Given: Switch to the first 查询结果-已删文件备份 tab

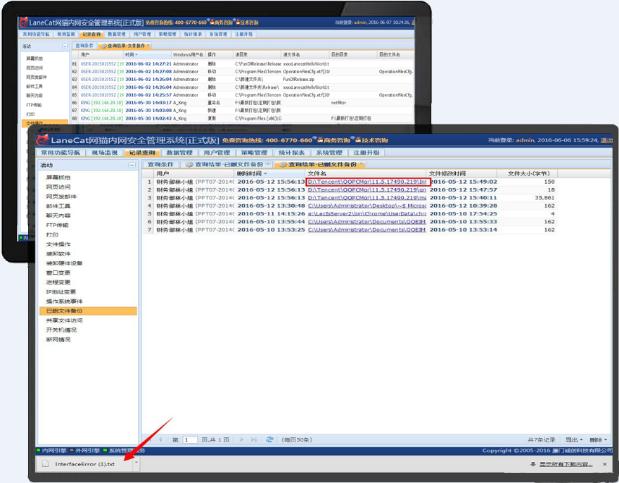Looking at the screenshot, I should pyautogui.click(x=228, y=164).
